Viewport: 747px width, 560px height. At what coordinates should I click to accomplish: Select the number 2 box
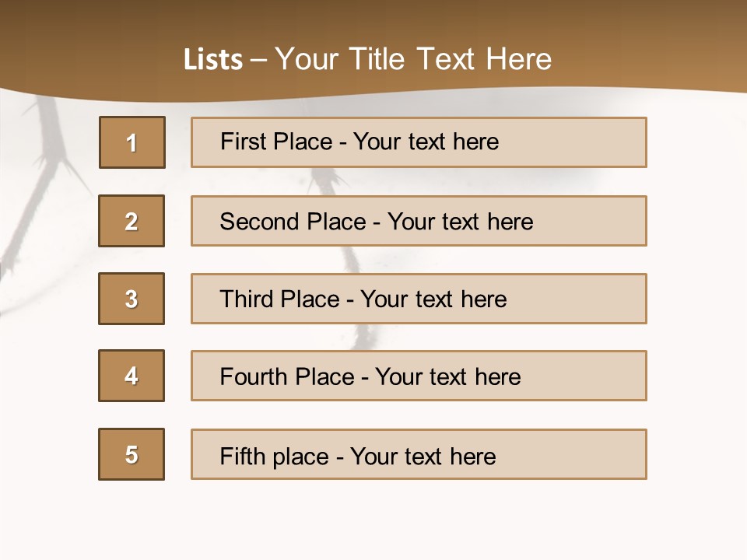tap(132, 221)
